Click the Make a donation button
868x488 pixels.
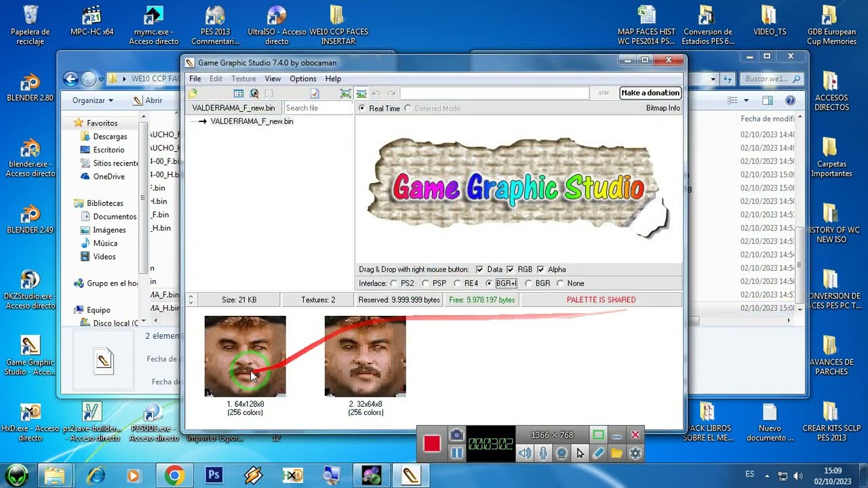[650, 93]
